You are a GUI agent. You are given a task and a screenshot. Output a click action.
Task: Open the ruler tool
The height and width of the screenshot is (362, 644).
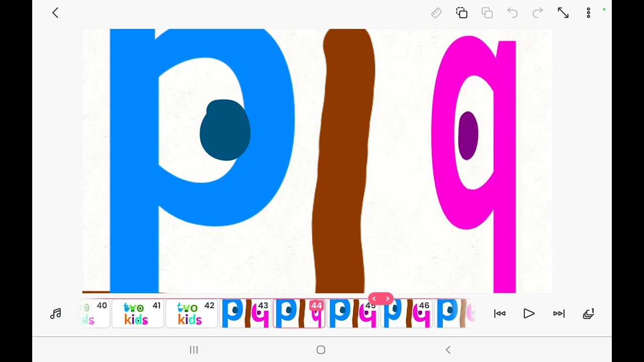pyautogui.click(x=436, y=13)
